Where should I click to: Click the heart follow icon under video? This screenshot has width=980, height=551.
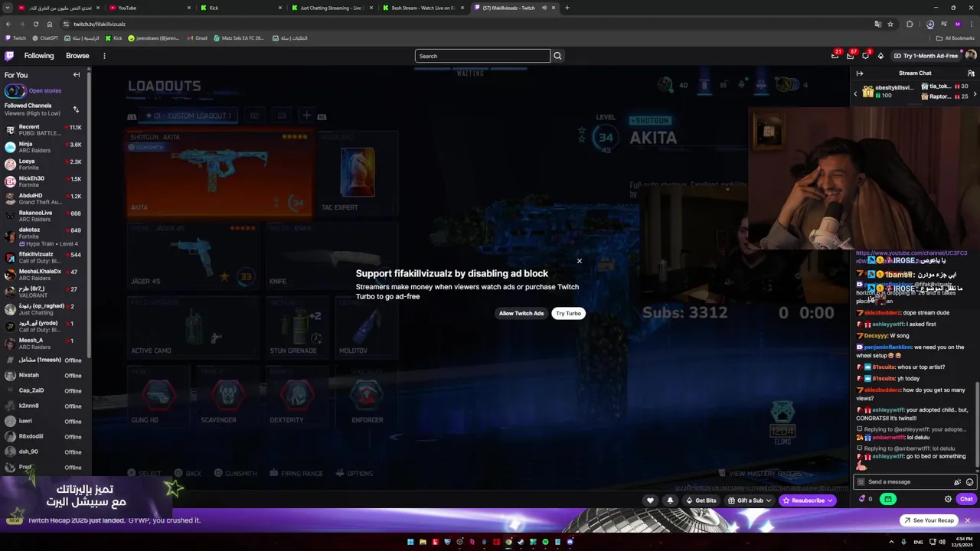tap(650, 500)
